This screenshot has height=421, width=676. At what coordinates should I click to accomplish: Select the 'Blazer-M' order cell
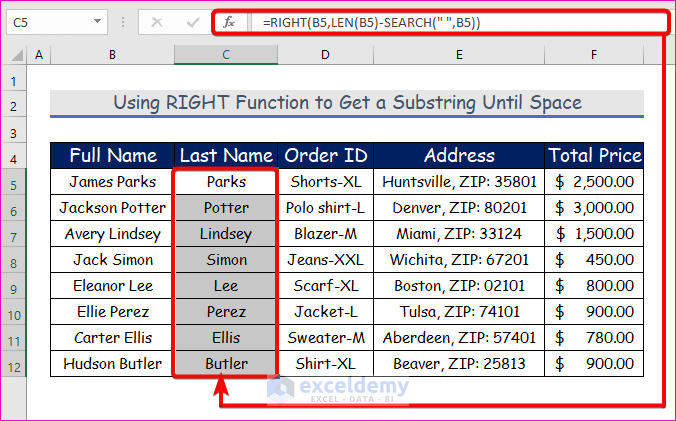[325, 234]
